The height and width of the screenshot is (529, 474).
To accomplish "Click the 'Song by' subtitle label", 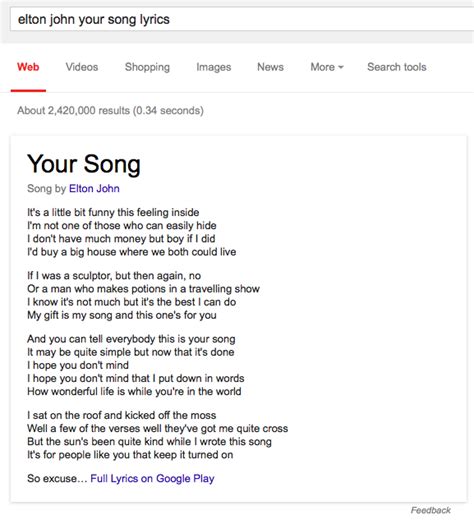I will click(47, 188).
